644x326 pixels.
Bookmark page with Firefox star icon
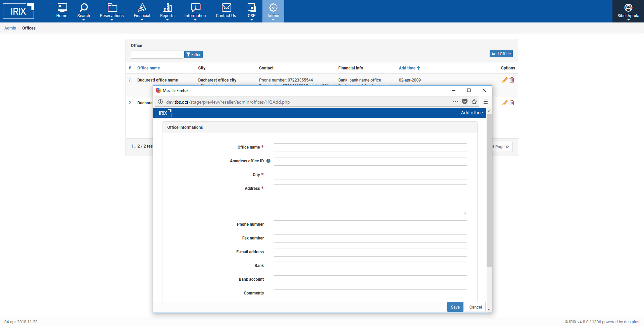tap(474, 102)
